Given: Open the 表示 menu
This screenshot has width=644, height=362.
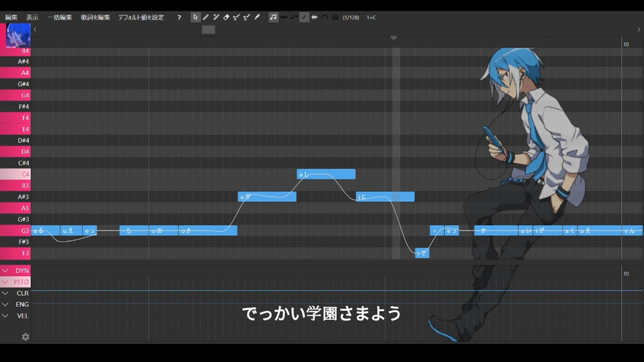Looking at the screenshot, I should 32,17.
